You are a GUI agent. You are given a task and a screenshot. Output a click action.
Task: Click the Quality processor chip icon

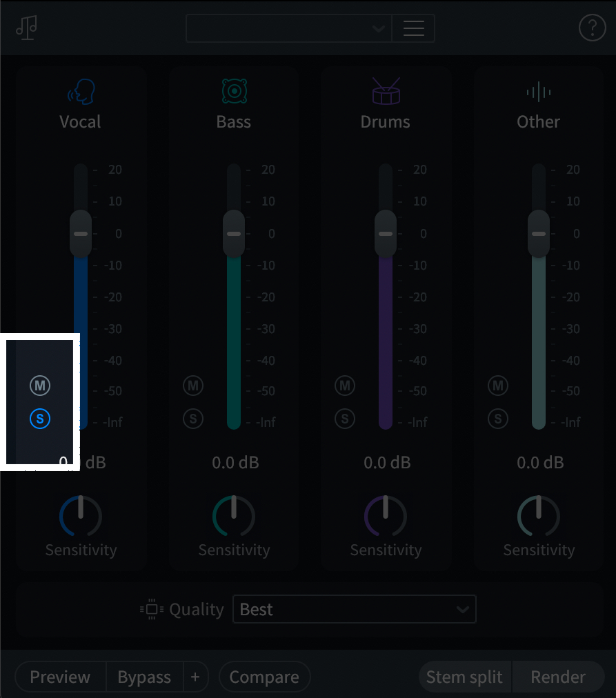[152, 609]
